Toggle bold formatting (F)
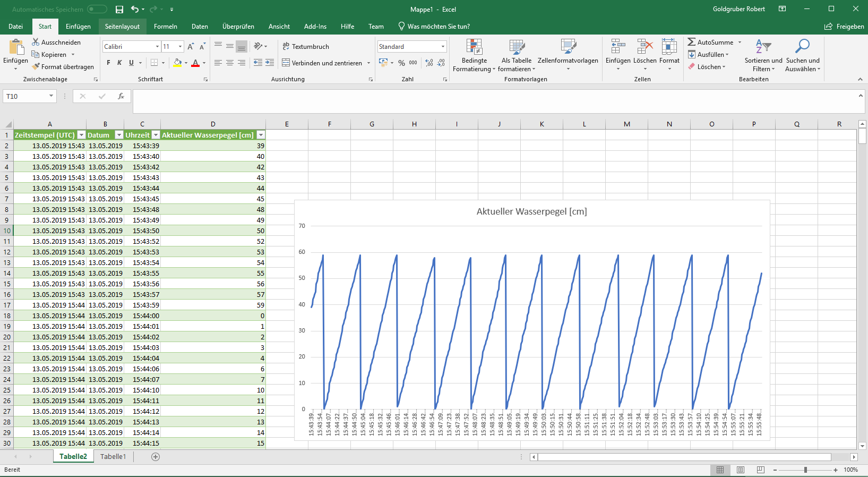 coord(108,63)
